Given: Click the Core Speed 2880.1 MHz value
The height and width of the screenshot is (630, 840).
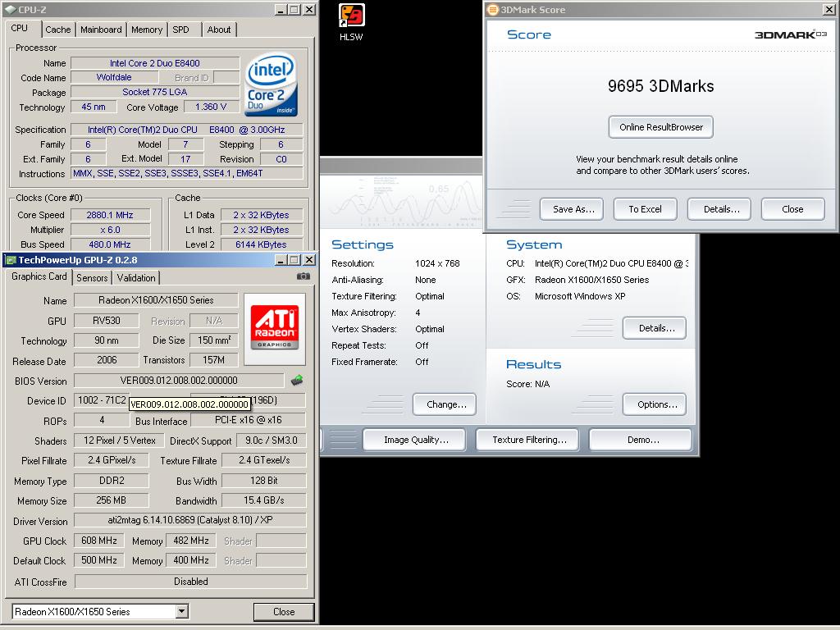Looking at the screenshot, I should (110, 215).
